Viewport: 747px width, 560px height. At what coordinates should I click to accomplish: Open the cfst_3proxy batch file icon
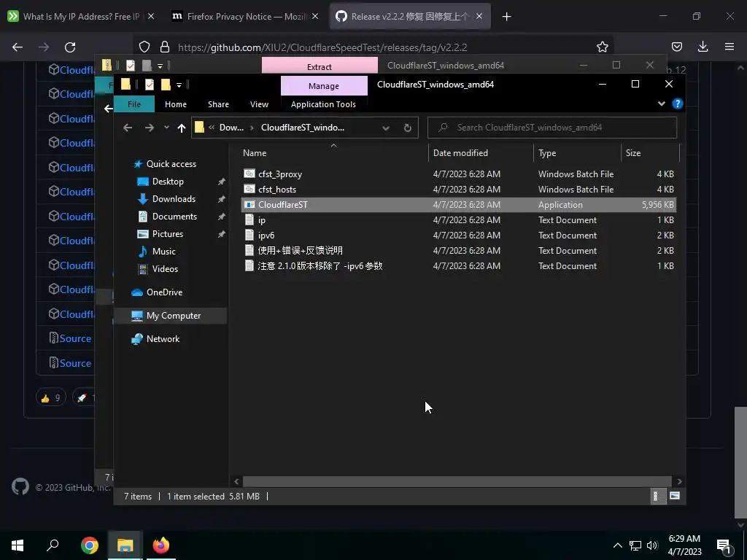[x=249, y=174]
